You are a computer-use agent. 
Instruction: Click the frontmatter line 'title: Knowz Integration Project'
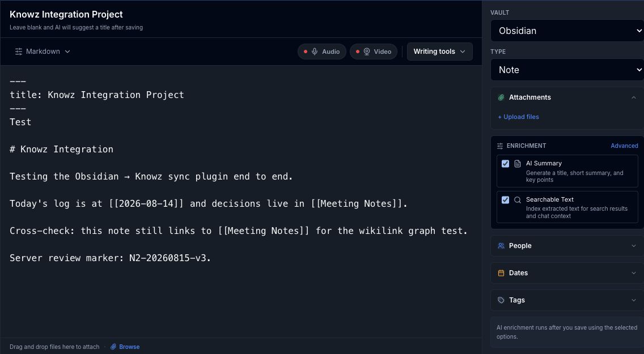[x=97, y=95]
